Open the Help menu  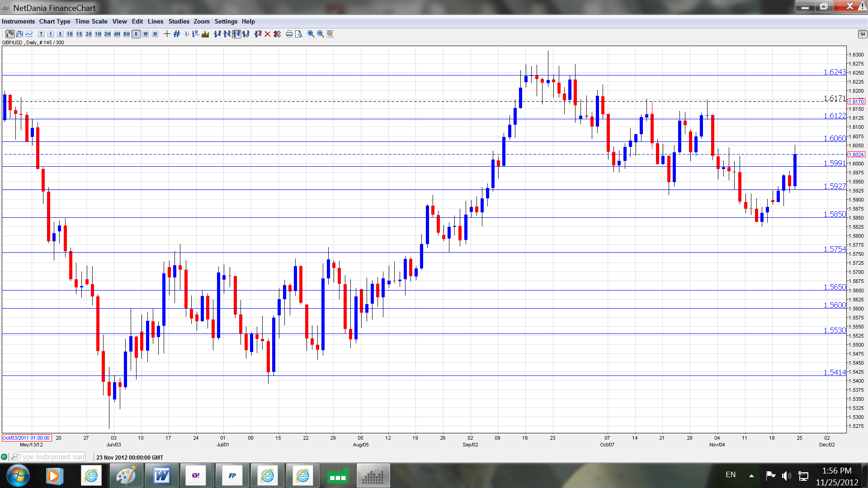[248, 21]
